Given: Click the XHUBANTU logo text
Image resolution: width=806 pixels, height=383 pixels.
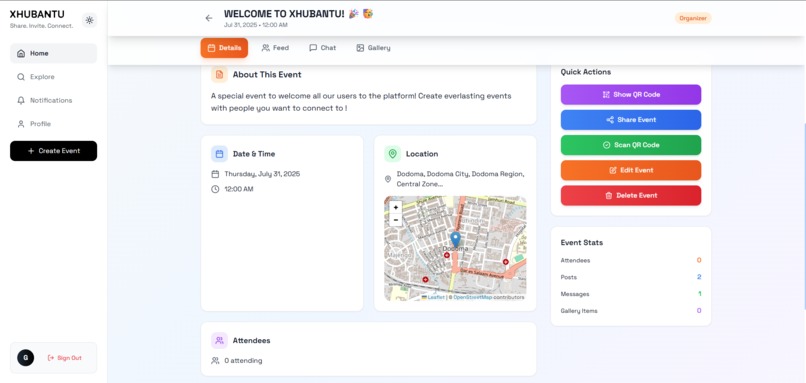Looking at the screenshot, I should point(37,14).
